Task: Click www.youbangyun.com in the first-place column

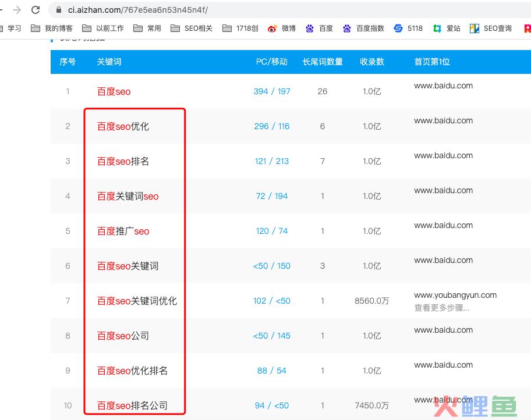Action: pyautogui.click(x=455, y=295)
